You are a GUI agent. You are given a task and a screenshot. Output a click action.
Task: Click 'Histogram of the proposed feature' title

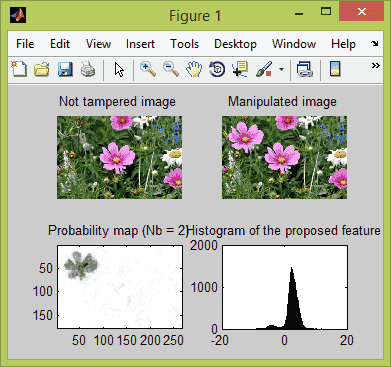pyautogui.click(x=285, y=231)
